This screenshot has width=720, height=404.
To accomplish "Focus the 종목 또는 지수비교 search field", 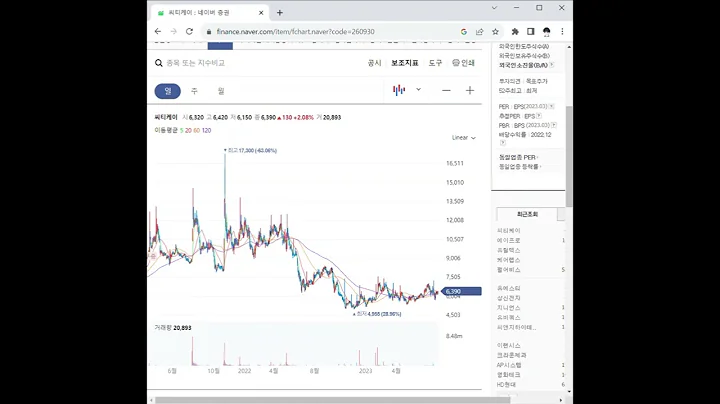I will tap(196, 63).
